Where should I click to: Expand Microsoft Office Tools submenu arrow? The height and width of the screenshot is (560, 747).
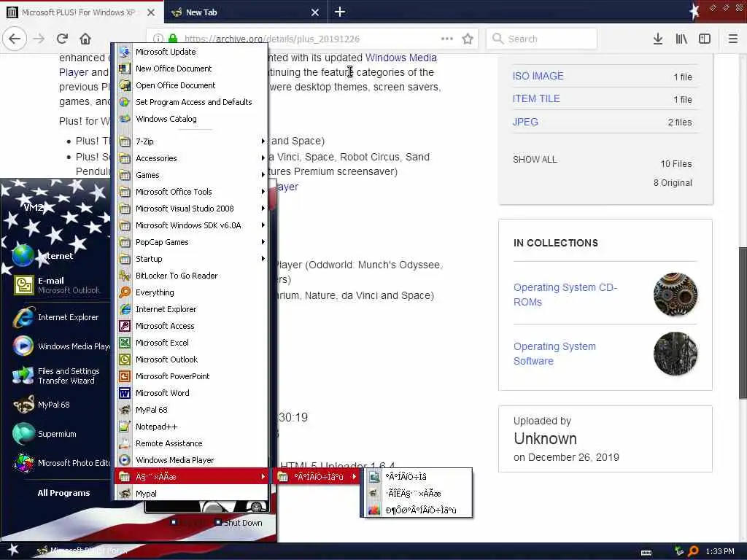(263, 192)
